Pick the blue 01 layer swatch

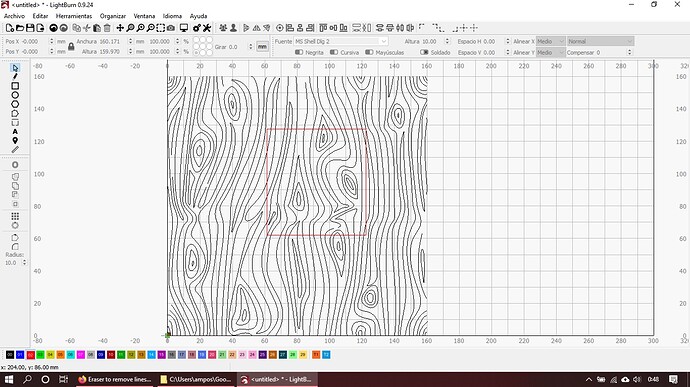[x=20, y=354]
